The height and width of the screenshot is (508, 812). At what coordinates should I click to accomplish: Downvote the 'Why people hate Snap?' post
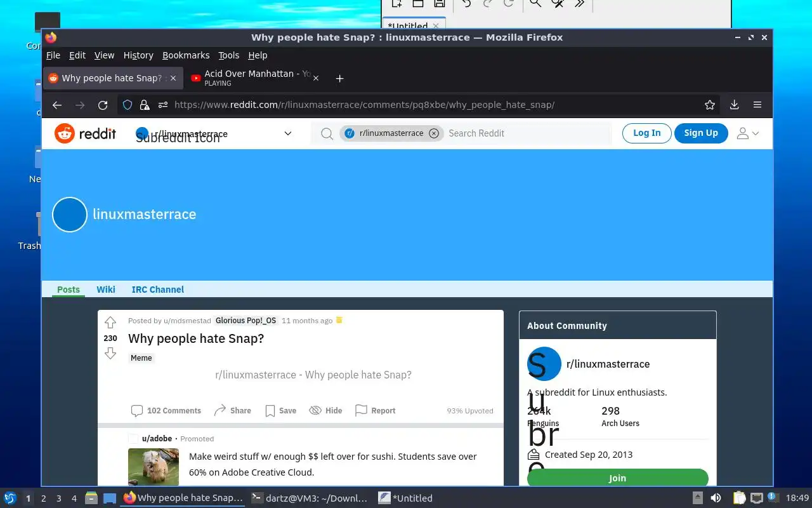coord(110,353)
